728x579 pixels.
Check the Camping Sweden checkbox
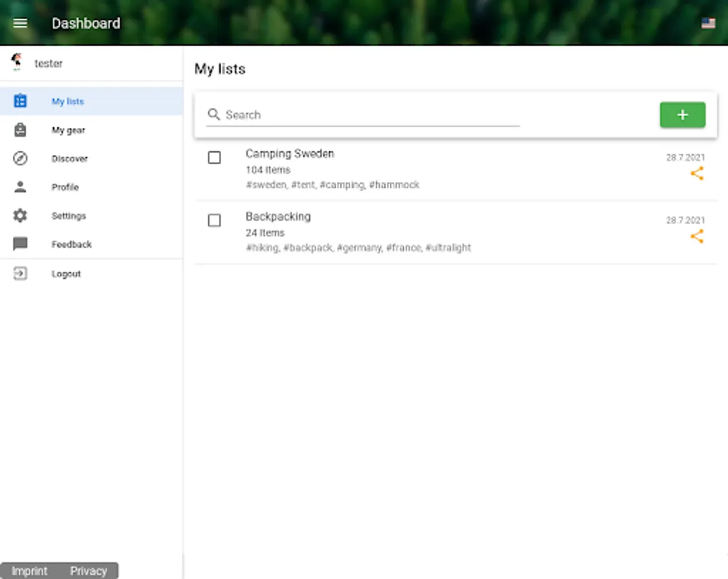click(215, 158)
